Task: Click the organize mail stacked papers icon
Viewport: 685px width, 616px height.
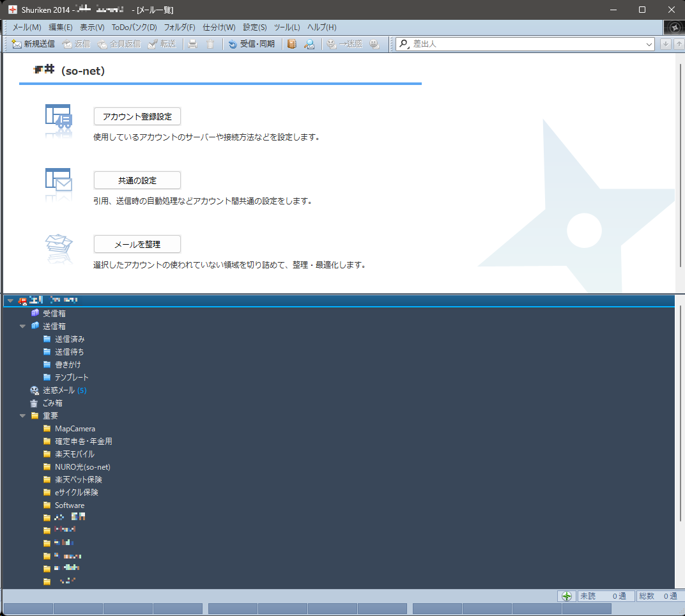Action: (x=59, y=243)
